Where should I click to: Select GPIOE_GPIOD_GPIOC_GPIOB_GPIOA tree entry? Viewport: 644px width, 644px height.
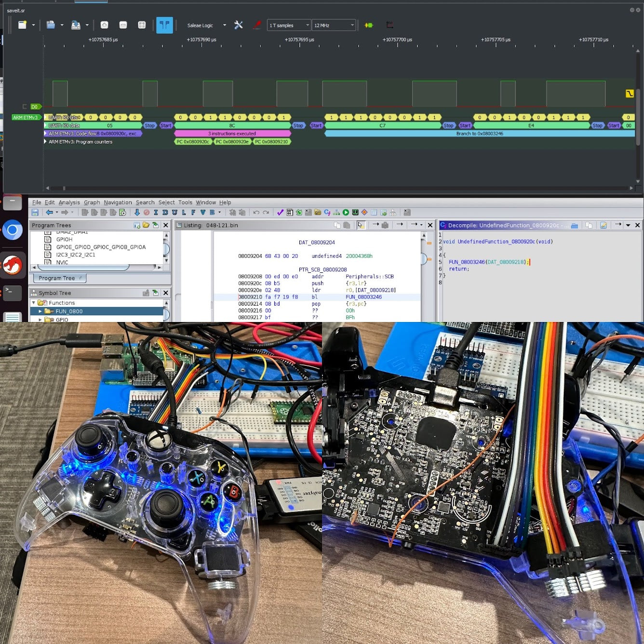click(101, 247)
